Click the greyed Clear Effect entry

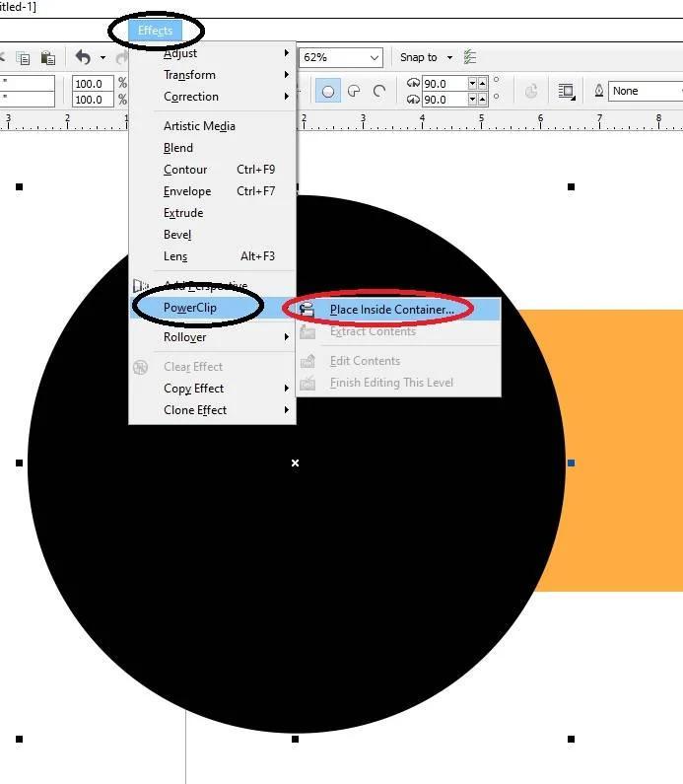(213, 367)
